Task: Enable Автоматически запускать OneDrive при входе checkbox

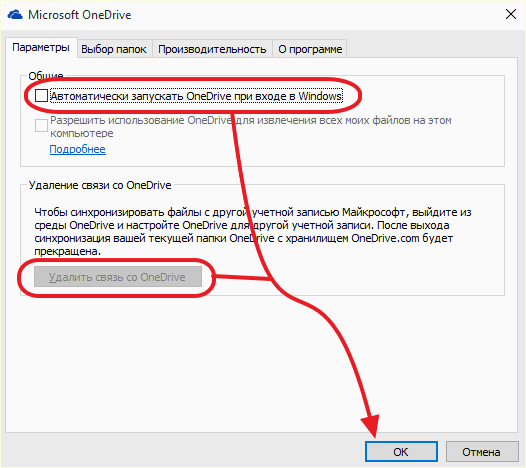Action: click(41, 96)
